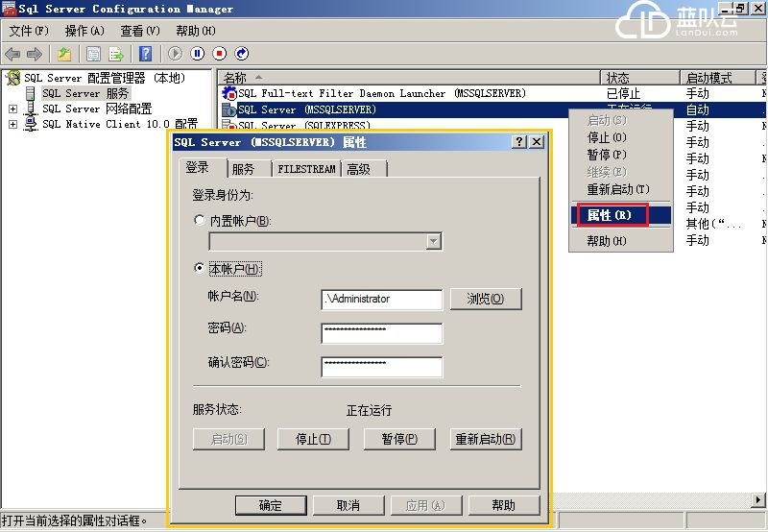Click the SQL Server (MSSQLSERVER) service icon
This screenshot has height=532, width=768.
point(229,109)
